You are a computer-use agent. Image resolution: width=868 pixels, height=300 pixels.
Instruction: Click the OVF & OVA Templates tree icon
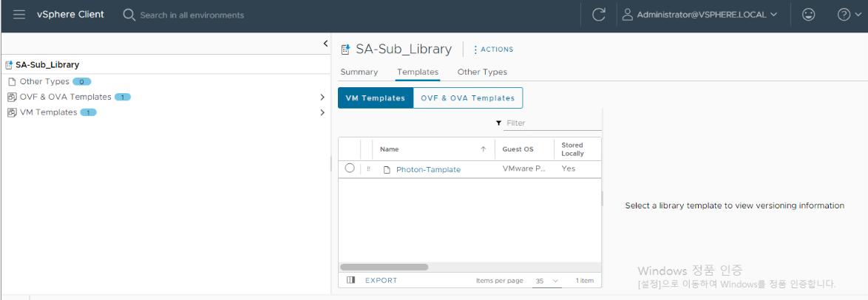[12, 98]
